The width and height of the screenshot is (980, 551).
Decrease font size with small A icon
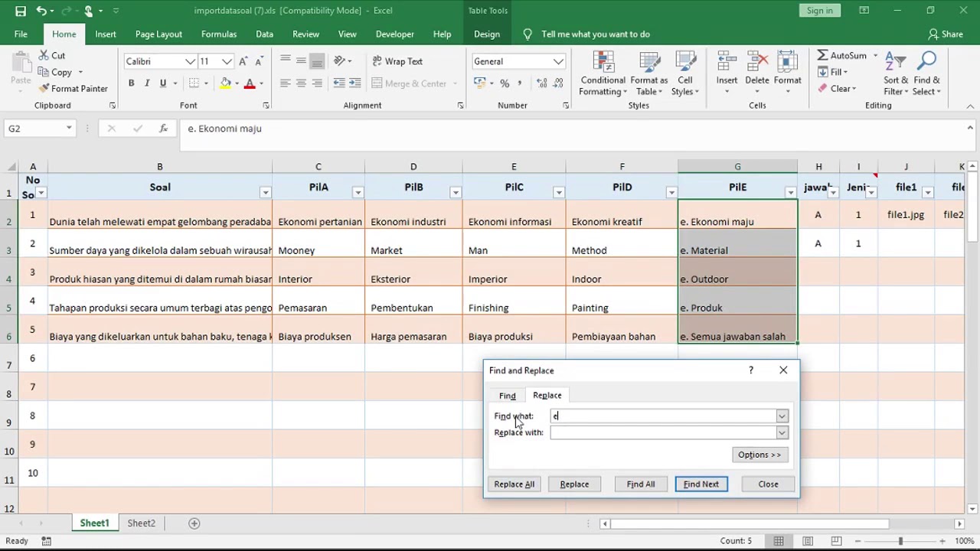[260, 61]
